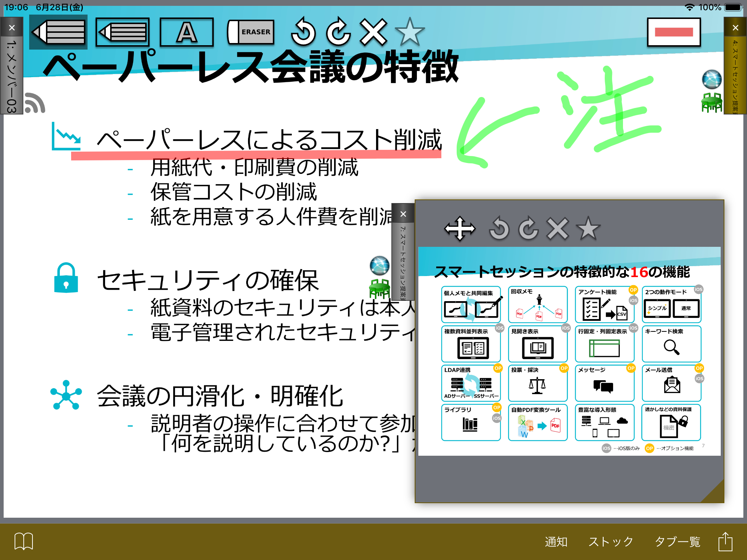Image resolution: width=747 pixels, height=560 pixels.
Task: Select the thin pen tool
Action: point(123,32)
